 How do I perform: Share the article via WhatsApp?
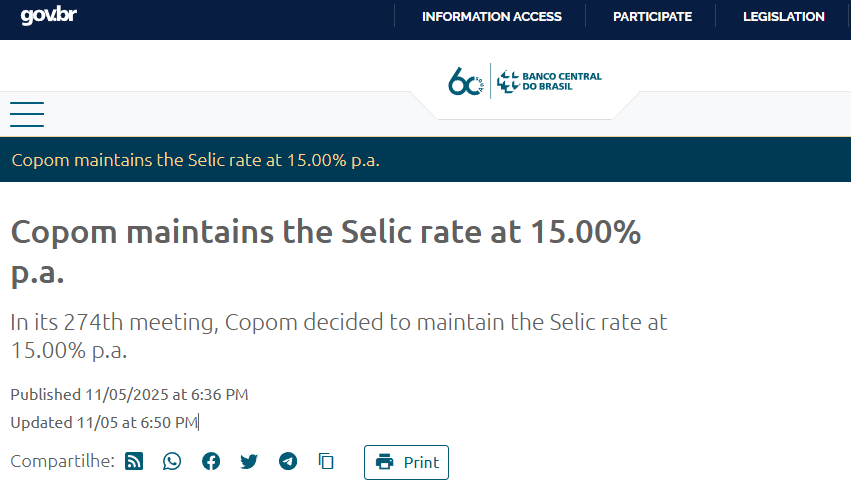pos(172,461)
